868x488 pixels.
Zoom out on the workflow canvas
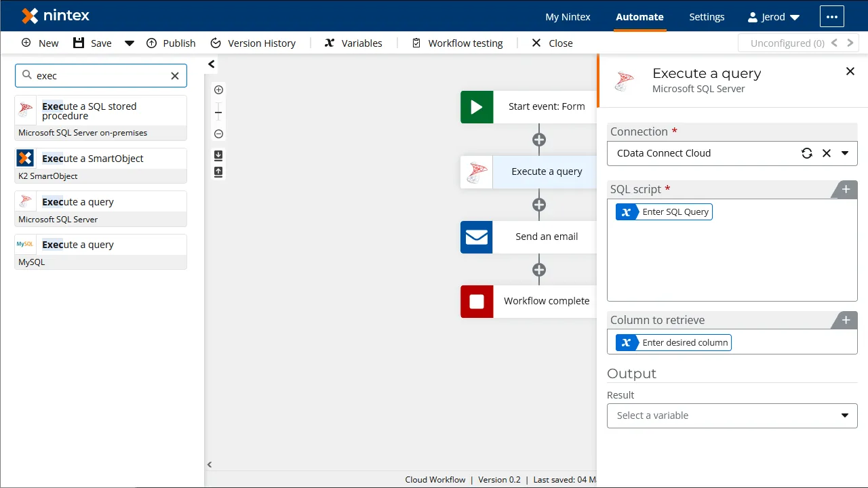[218, 134]
